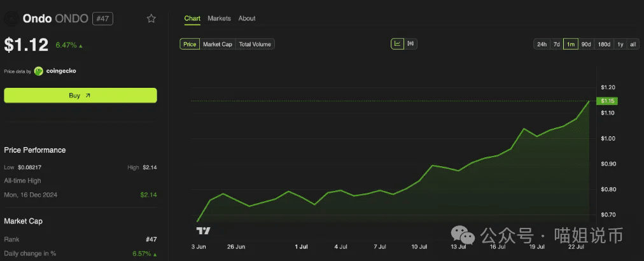Set chart range to 1m
Viewport: 644px width, 261px height.
[571, 44]
